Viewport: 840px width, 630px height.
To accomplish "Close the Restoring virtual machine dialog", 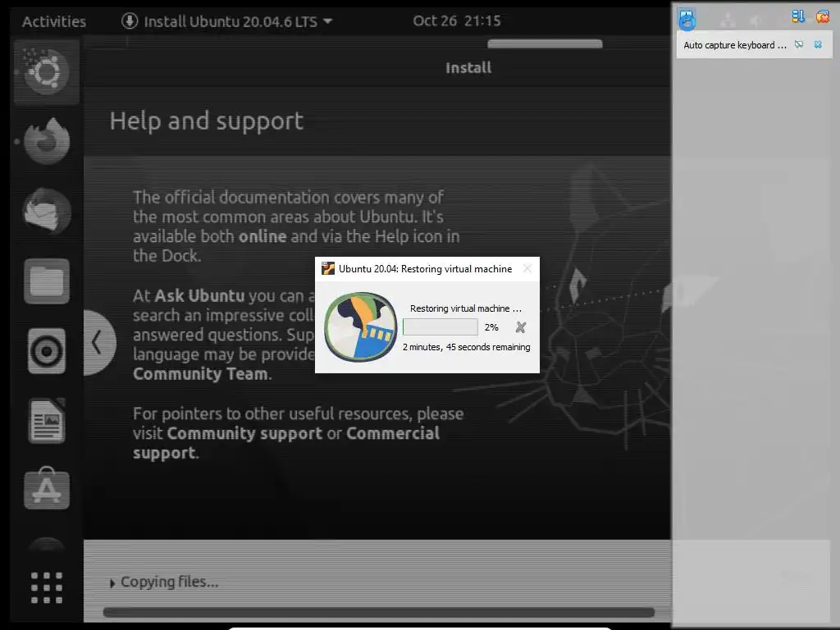I will coord(527,268).
